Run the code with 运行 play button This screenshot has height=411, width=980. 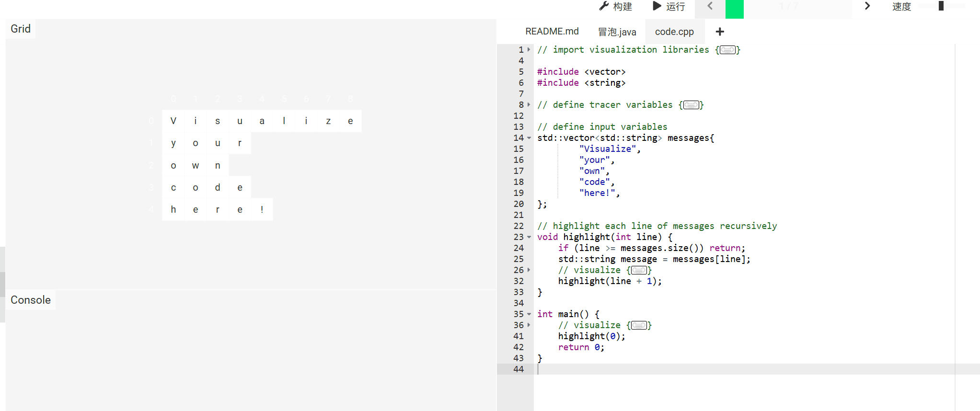669,7
